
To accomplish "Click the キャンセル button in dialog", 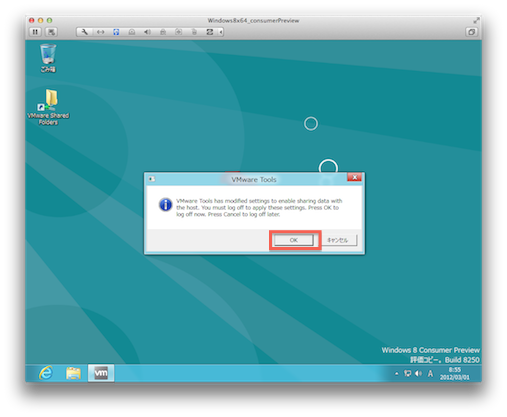I will click(x=337, y=240).
